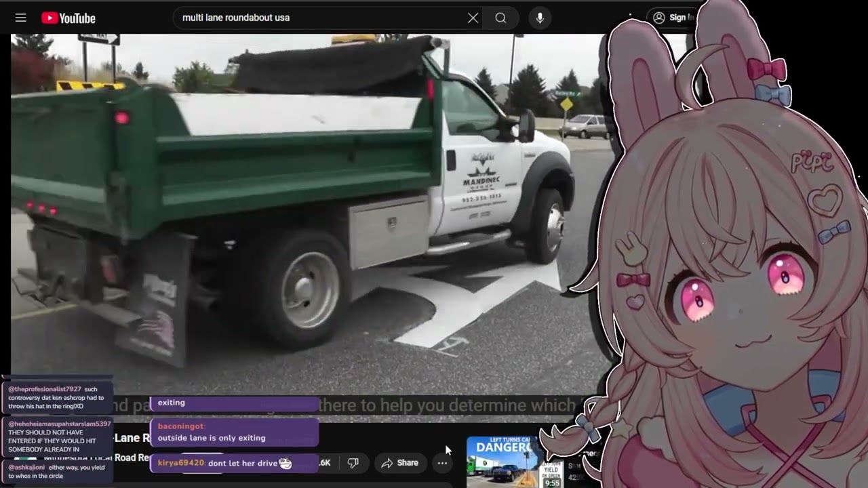Click the search magnifier button

point(500,18)
